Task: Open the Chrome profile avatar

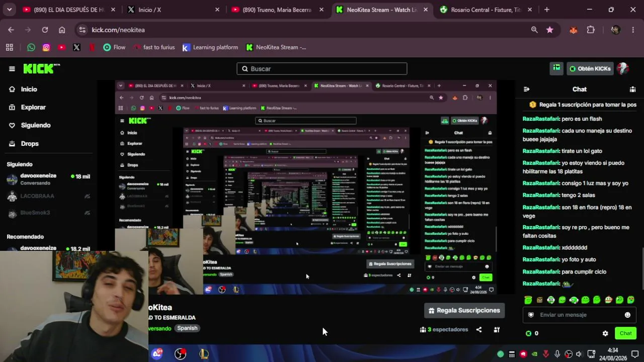Action: click(615, 30)
